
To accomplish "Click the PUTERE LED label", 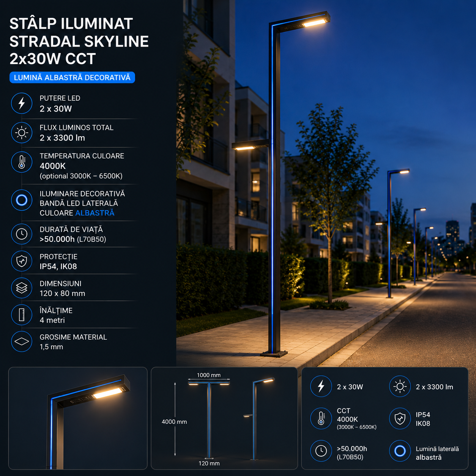I will coord(60,98).
